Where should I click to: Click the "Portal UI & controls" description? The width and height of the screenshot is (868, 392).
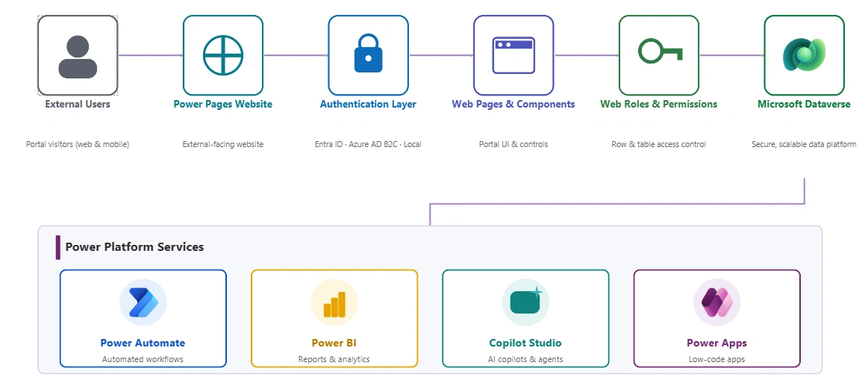[513, 145]
